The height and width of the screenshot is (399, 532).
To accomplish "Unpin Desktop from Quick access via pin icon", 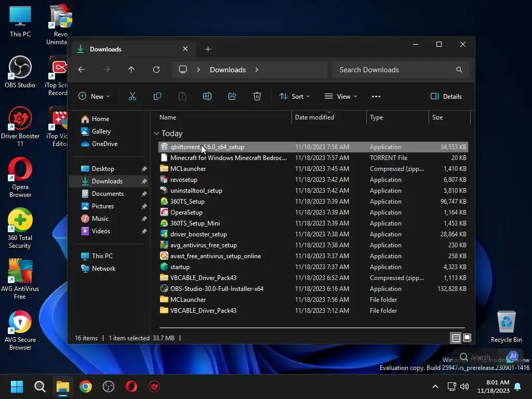I will [144, 169].
